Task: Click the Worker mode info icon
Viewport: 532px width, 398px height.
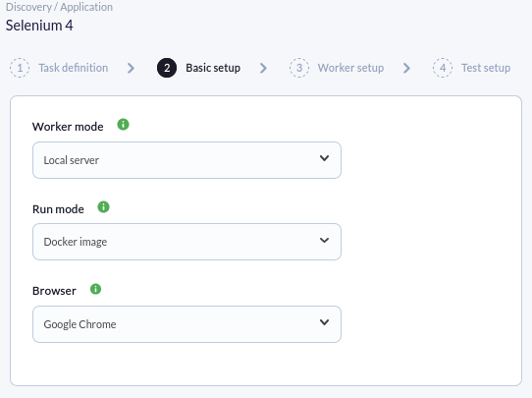Action: pos(123,124)
